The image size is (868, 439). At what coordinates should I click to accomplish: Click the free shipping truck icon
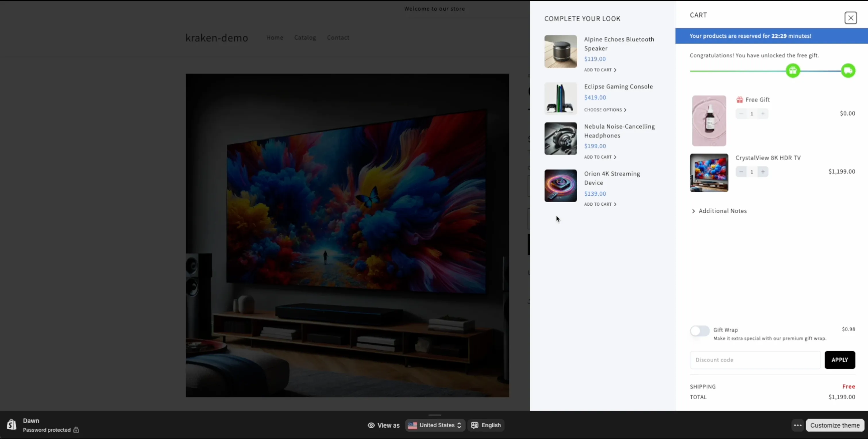tap(848, 70)
